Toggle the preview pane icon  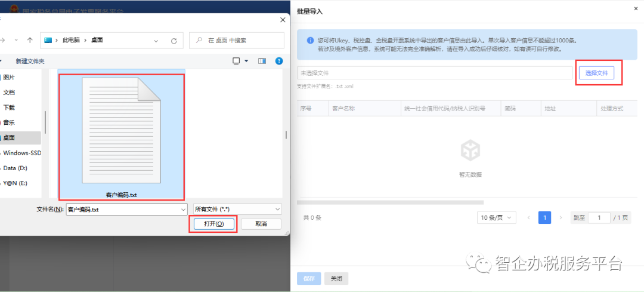click(262, 61)
